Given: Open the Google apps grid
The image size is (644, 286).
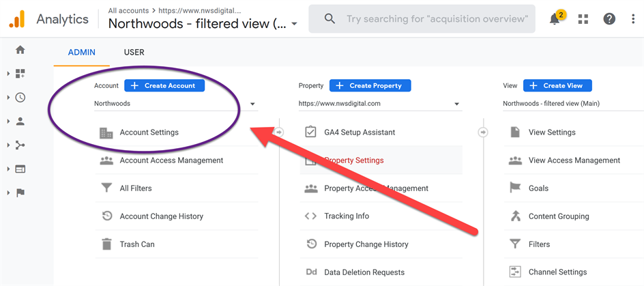Looking at the screenshot, I should pyautogui.click(x=583, y=19).
